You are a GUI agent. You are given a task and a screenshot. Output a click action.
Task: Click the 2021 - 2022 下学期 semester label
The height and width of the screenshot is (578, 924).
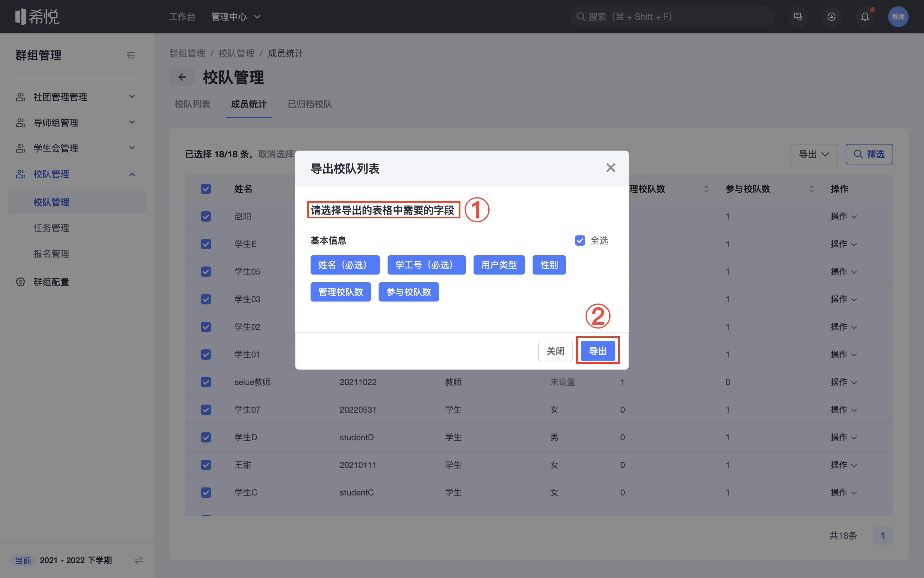tap(76, 560)
